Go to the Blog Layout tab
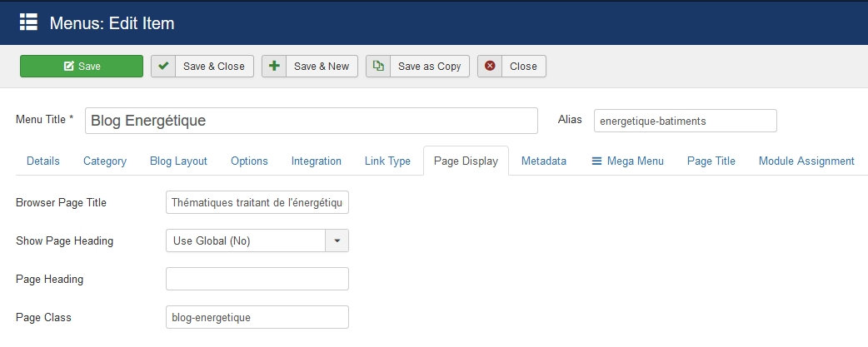Screen dimensions: 868x347 click(178, 161)
